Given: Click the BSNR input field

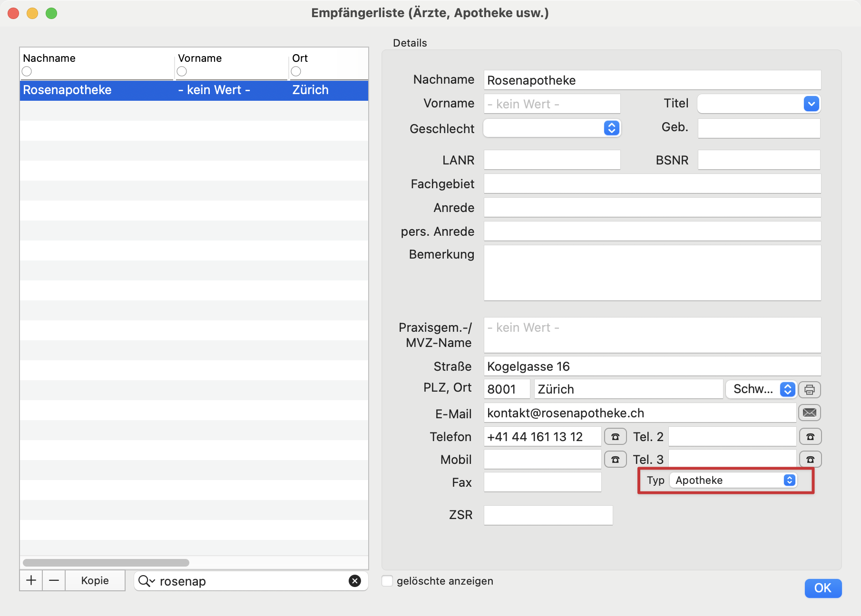Looking at the screenshot, I should click(759, 160).
